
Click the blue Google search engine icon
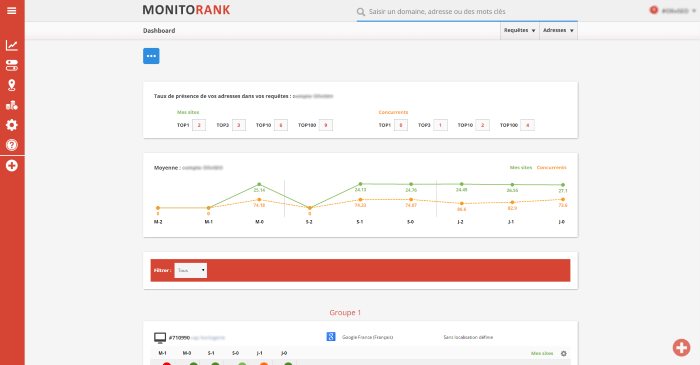(x=331, y=337)
